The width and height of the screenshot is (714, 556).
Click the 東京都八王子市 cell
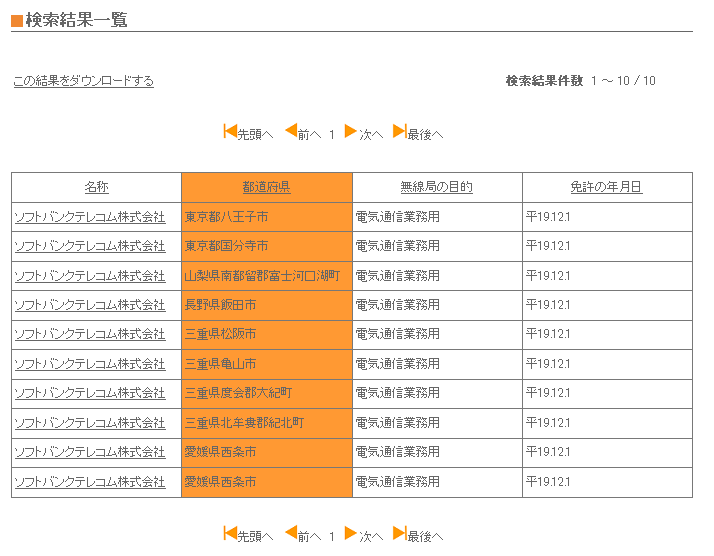tap(267, 217)
